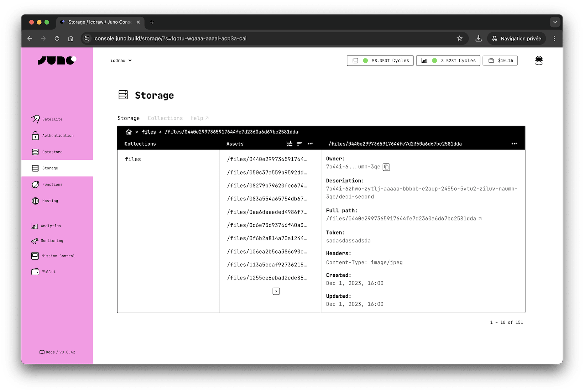Click the green status dot beside 58.353T Cycles
Screen dimensions: 584x392
pos(365,61)
